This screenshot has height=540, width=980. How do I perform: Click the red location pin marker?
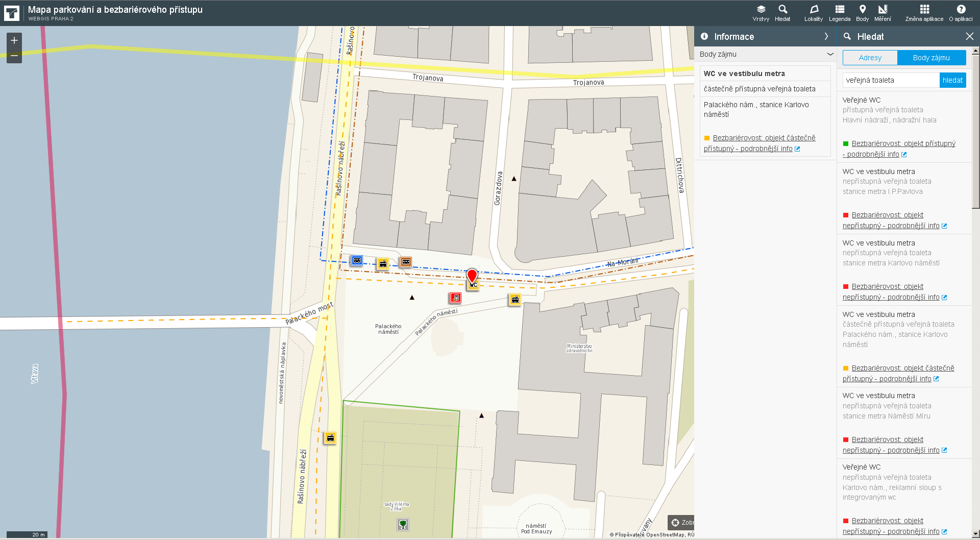(x=472, y=276)
